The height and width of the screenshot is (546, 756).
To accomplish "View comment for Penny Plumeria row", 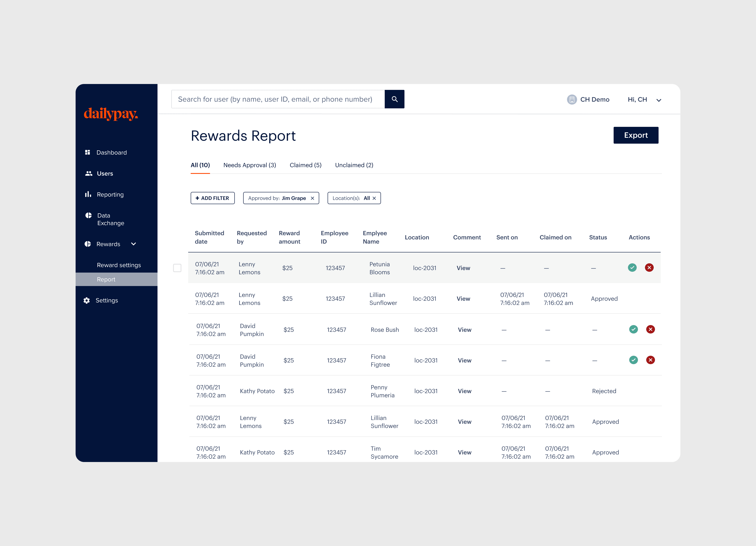I will pyautogui.click(x=464, y=391).
